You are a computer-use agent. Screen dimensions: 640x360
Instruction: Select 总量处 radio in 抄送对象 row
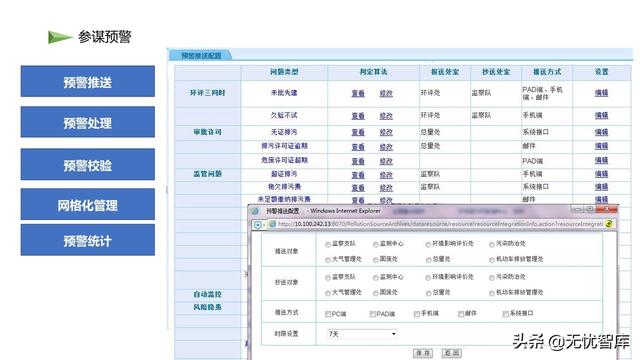coord(428,293)
